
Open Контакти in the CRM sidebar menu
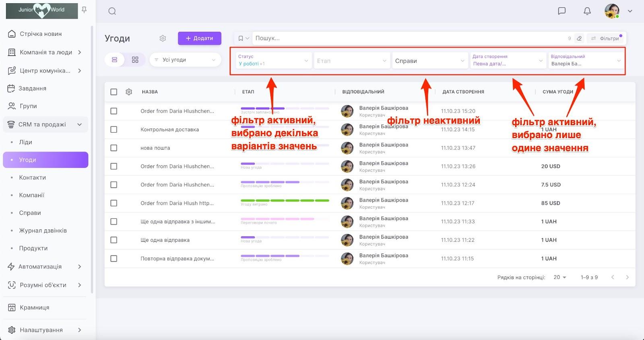click(x=32, y=177)
